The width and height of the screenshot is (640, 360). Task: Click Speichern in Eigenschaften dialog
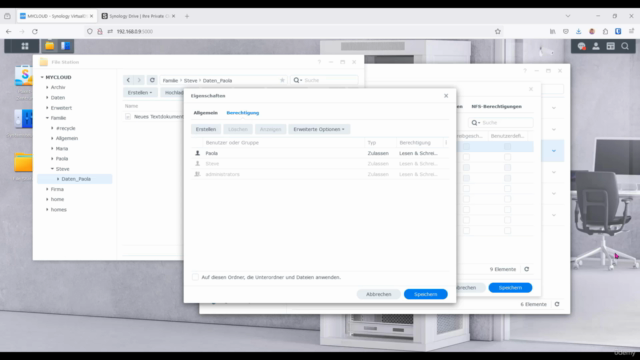(425, 294)
